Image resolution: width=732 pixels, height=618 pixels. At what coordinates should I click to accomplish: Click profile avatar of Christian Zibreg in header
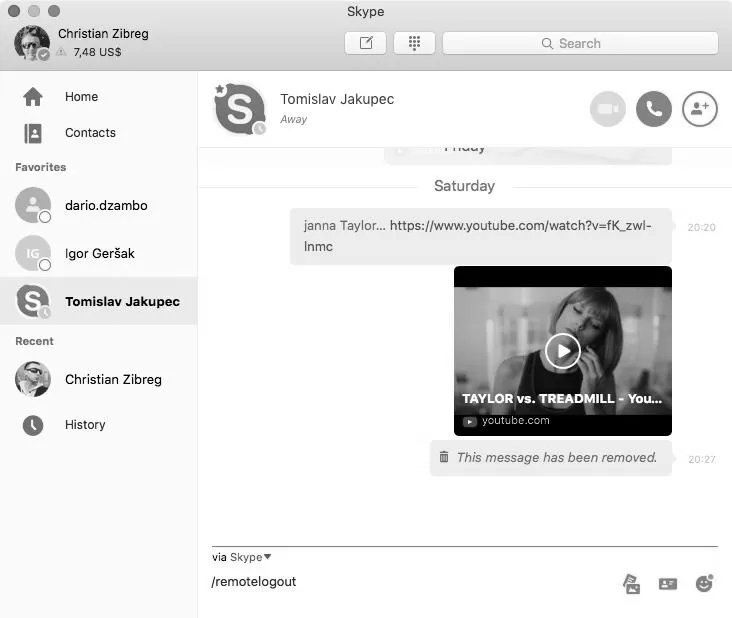(32, 43)
